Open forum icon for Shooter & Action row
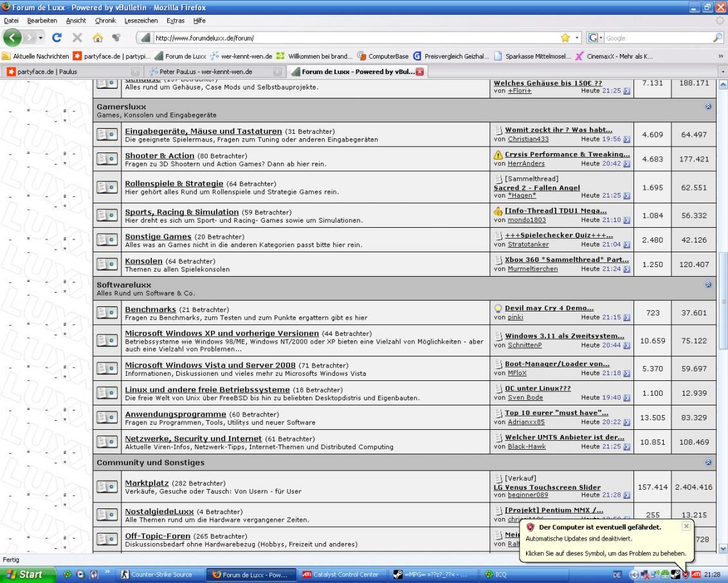The height and width of the screenshot is (583, 728). (x=107, y=159)
